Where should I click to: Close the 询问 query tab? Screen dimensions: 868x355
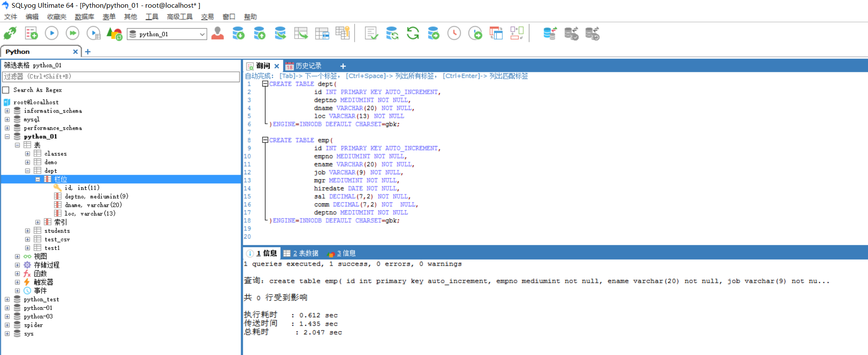point(277,66)
